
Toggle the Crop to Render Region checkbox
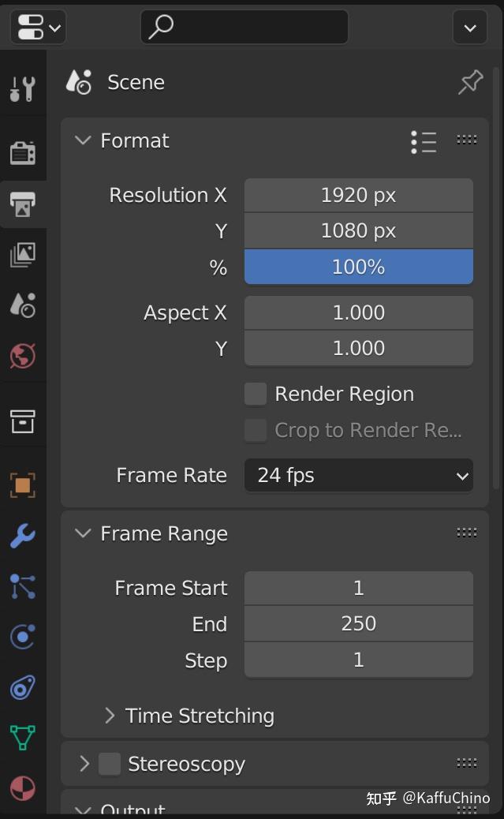pos(256,430)
